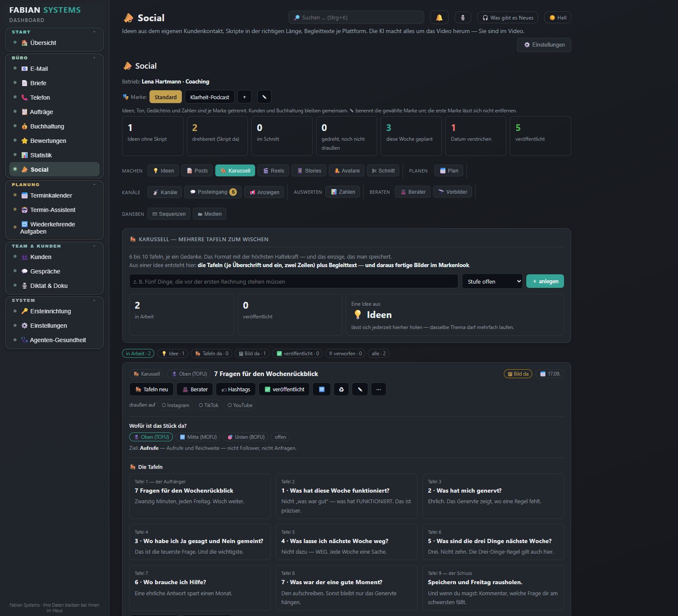The image size is (678, 616).
Task: Open the three-dots more menu on card
Action: tap(378, 389)
